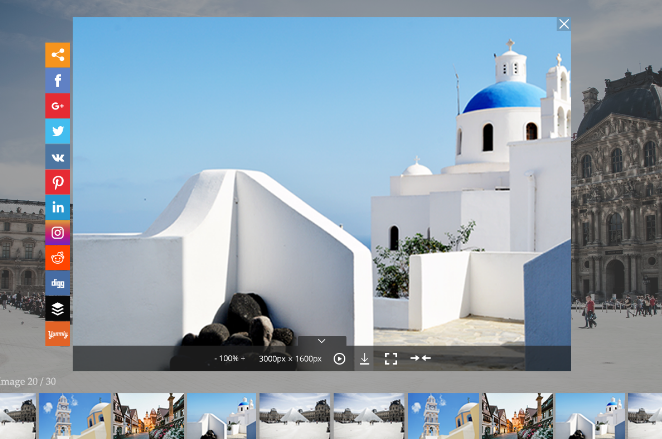Screen dimensions: 662x439
Task: Share the image via Buffer
Action: click(x=57, y=309)
